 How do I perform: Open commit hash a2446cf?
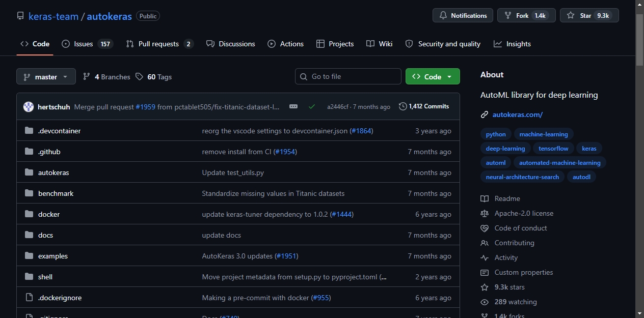(x=338, y=107)
